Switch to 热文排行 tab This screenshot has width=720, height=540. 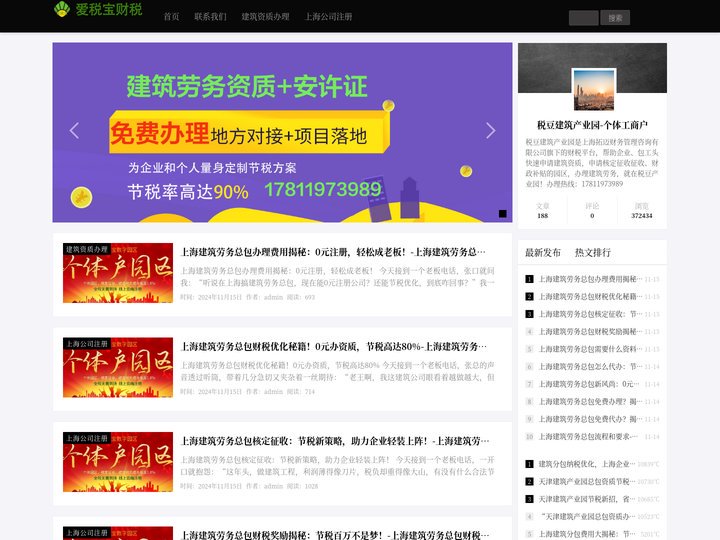tap(593, 253)
